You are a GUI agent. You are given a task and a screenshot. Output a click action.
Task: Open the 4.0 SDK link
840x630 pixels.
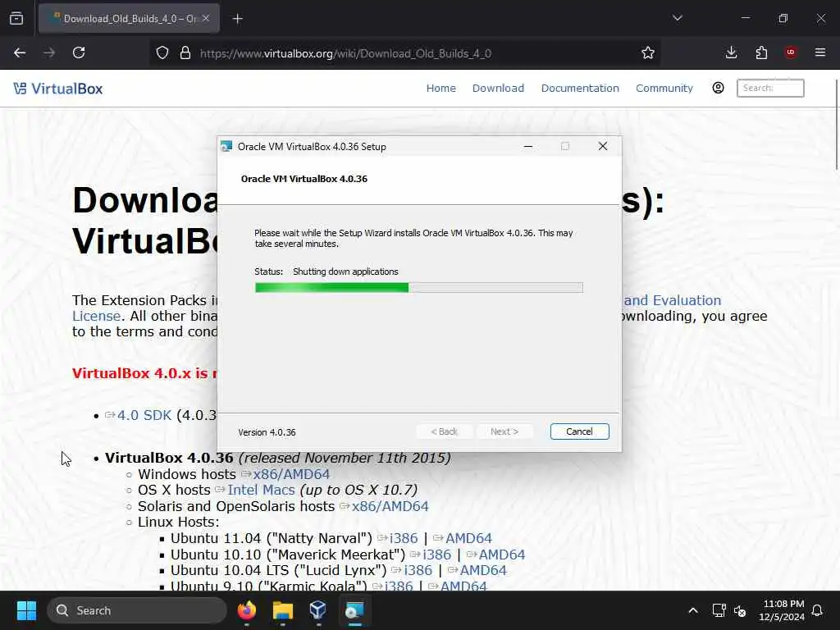(x=144, y=415)
